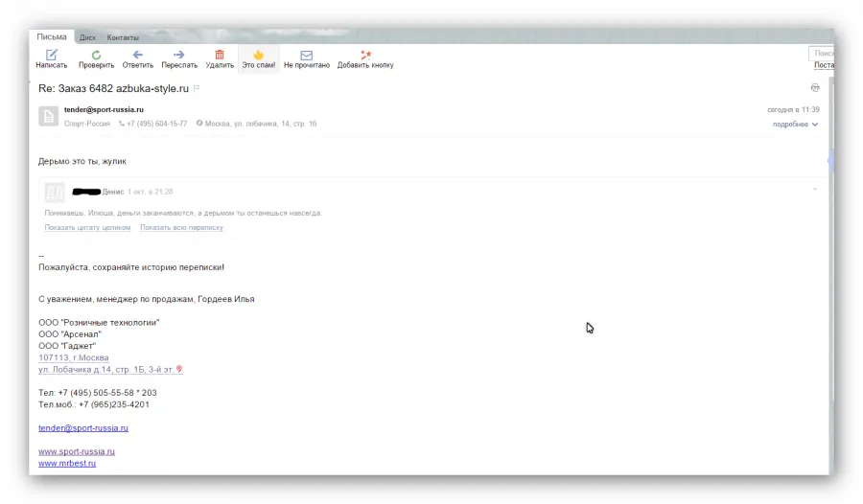Click the email subject Re: Заказ 6482
Screen dimensions: 863x504
[x=113, y=88]
